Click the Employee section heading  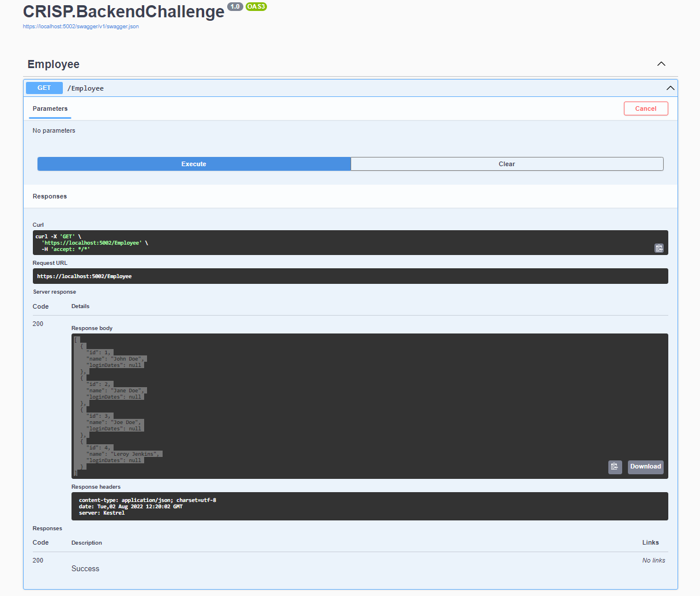[x=54, y=64]
